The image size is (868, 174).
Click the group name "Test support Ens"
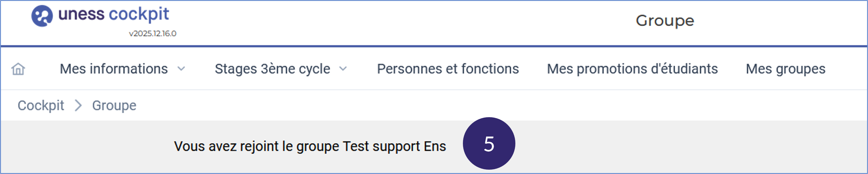pos(394,146)
